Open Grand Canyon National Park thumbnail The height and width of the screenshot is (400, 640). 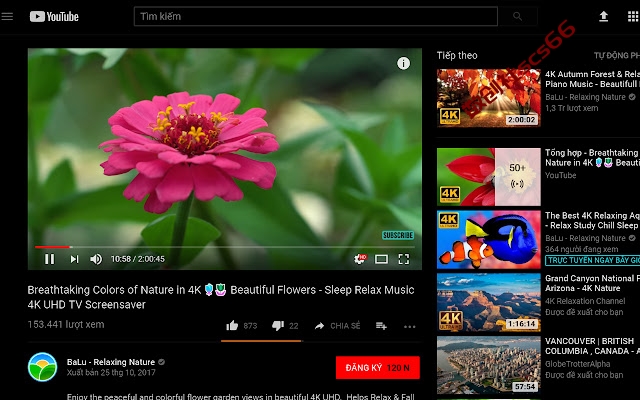point(489,302)
